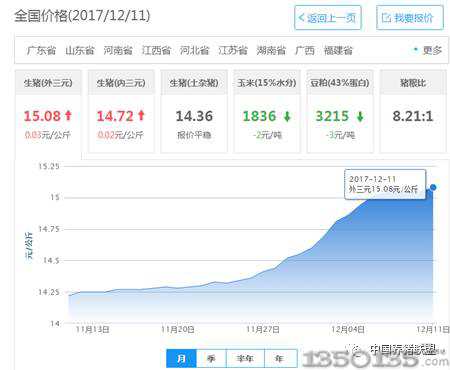Select the 月 time range

tap(182, 359)
